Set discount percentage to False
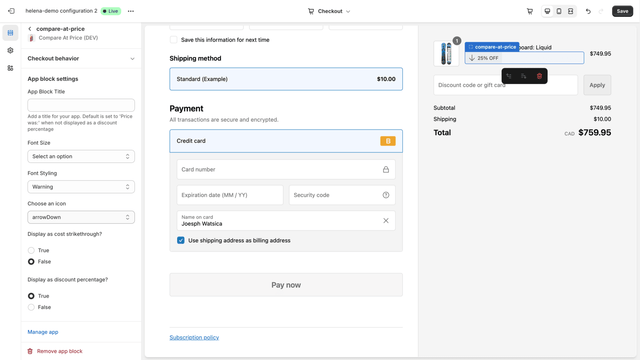The image size is (640, 360). (x=31, y=307)
